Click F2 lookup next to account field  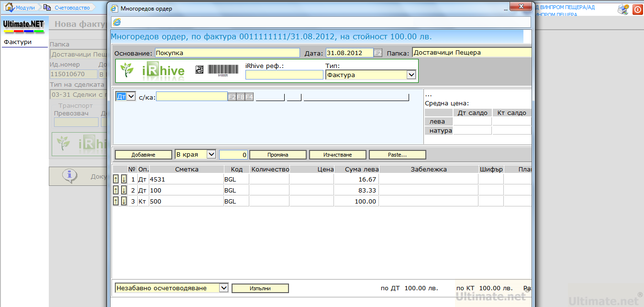coord(232,97)
